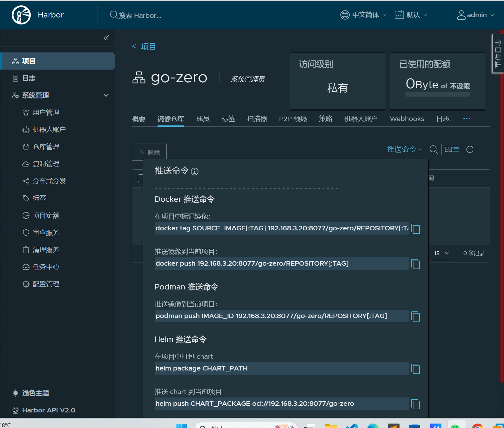The height and width of the screenshot is (428, 504).
Task: Click the quota usage progress bar
Action: [x=438, y=94]
